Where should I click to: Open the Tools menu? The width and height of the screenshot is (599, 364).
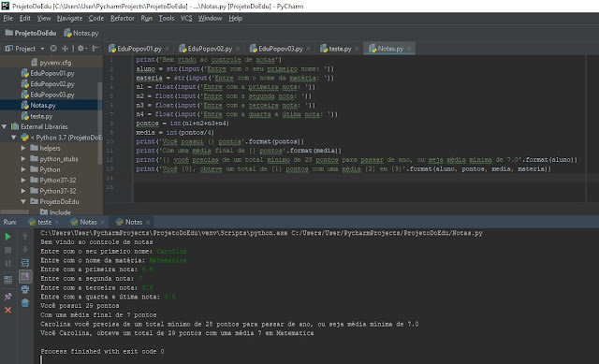pyautogui.click(x=167, y=19)
